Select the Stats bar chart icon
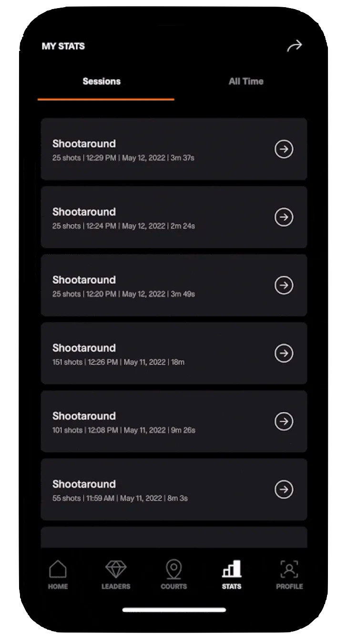 coord(232,569)
